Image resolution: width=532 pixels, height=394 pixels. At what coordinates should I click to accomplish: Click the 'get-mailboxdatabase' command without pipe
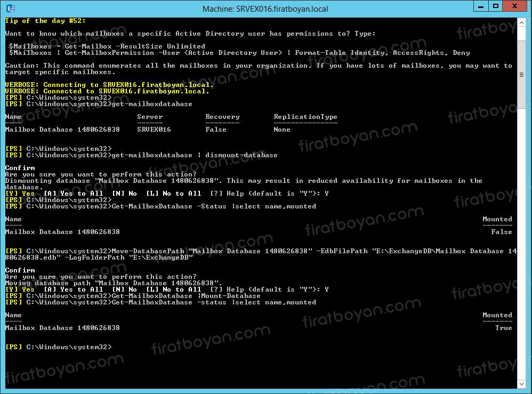click(152, 104)
